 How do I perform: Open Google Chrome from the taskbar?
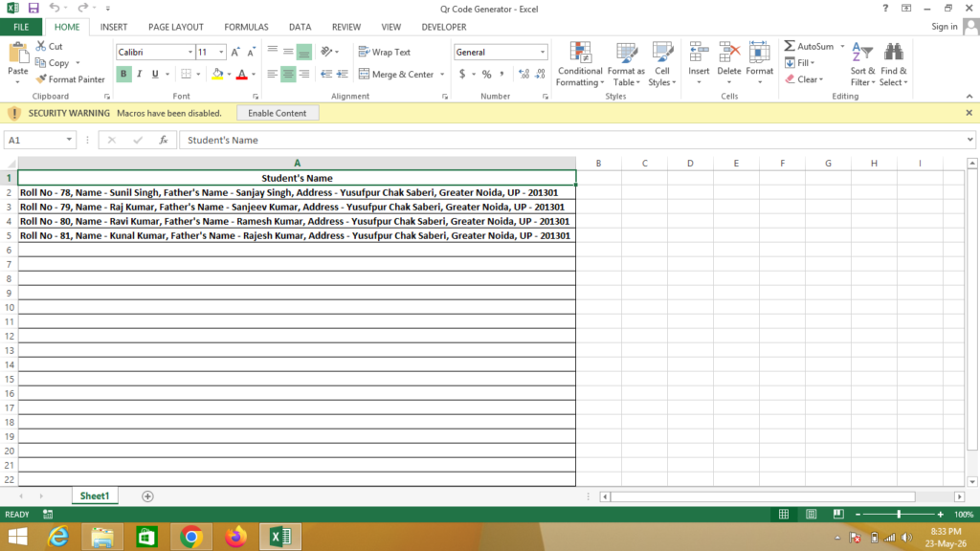(x=191, y=537)
